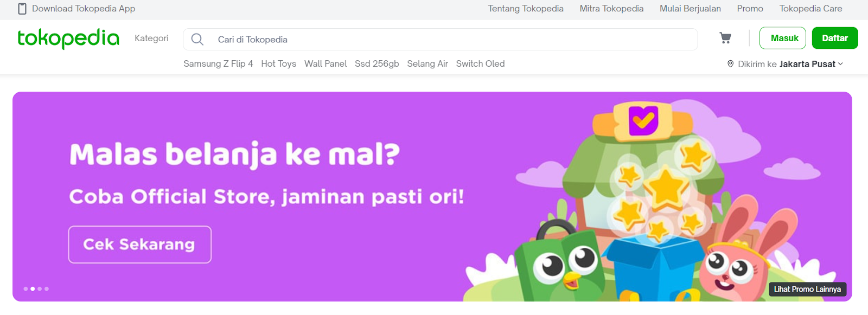
Task: Focus the Cari di Tokopedia search field
Action: coord(441,39)
